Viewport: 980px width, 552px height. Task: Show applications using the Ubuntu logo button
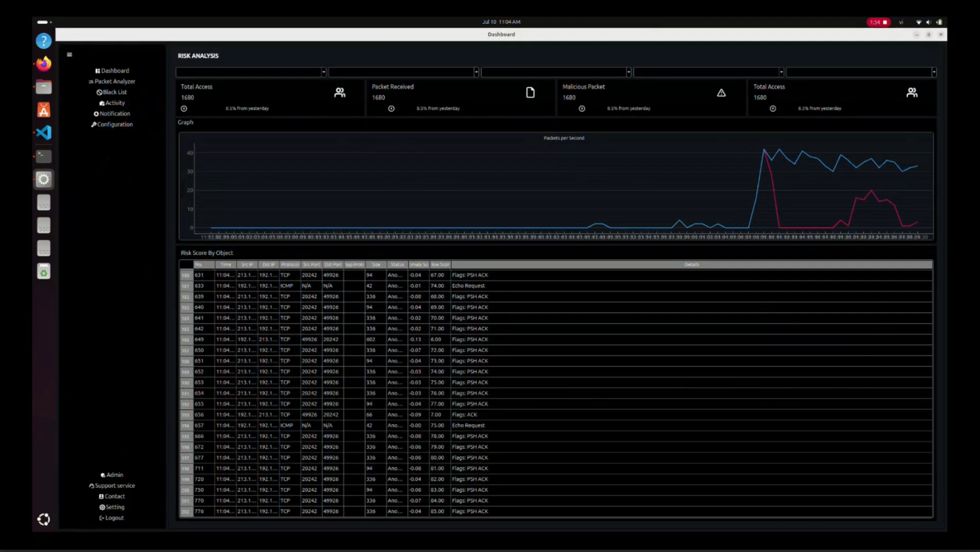(x=44, y=519)
